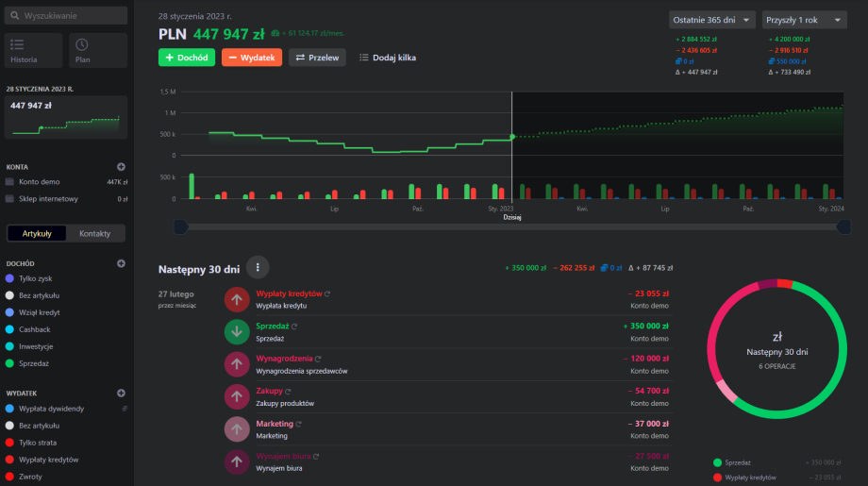Open the Ostatnie 365 dni dropdown
Screen dimensions: 868x486
[712, 20]
